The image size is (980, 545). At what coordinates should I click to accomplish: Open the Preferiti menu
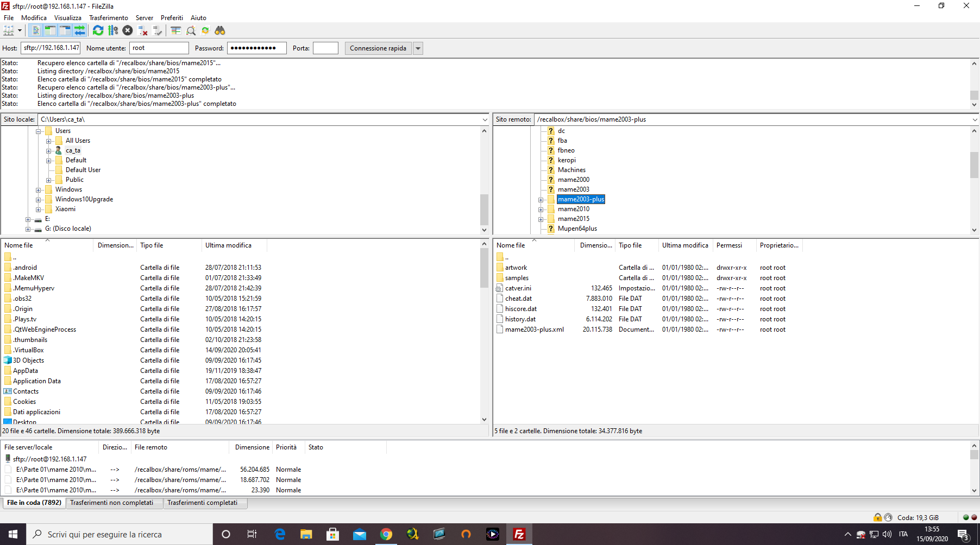click(x=172, y=17)
